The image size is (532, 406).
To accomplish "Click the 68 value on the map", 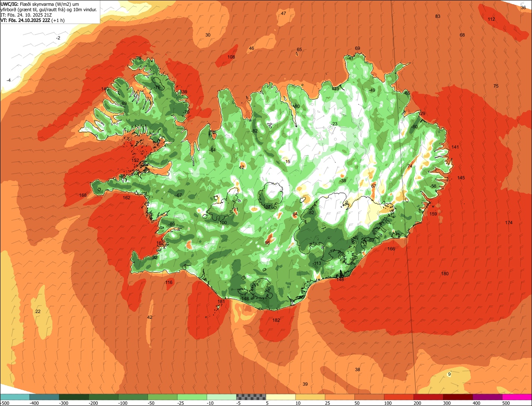I will click(462, 35).
